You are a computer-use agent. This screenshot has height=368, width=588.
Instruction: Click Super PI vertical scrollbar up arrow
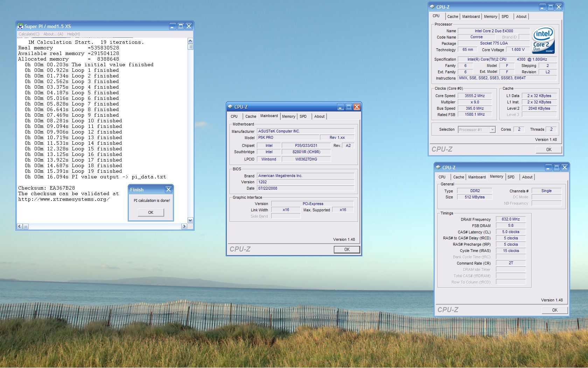[190, 41]
